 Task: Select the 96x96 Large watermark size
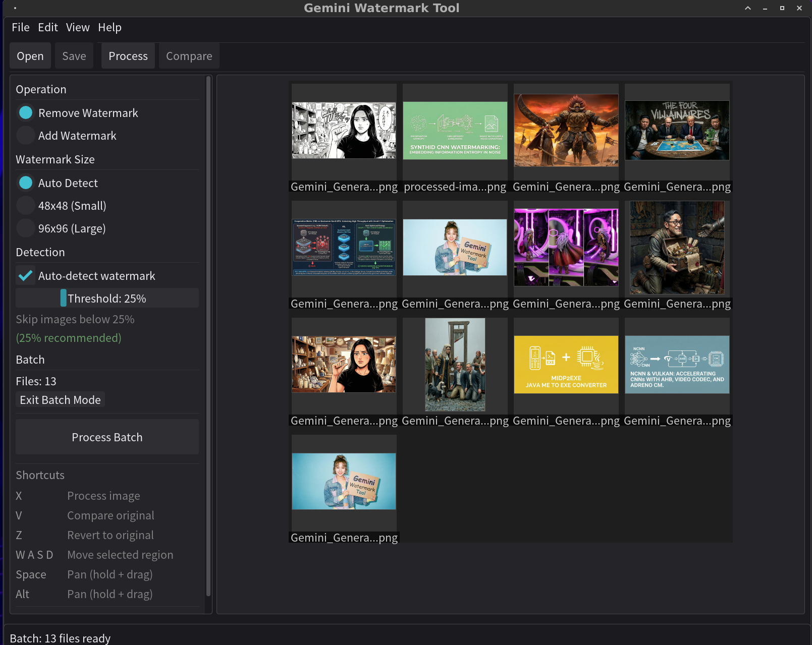pyautogui.click(x=25, y=228)
